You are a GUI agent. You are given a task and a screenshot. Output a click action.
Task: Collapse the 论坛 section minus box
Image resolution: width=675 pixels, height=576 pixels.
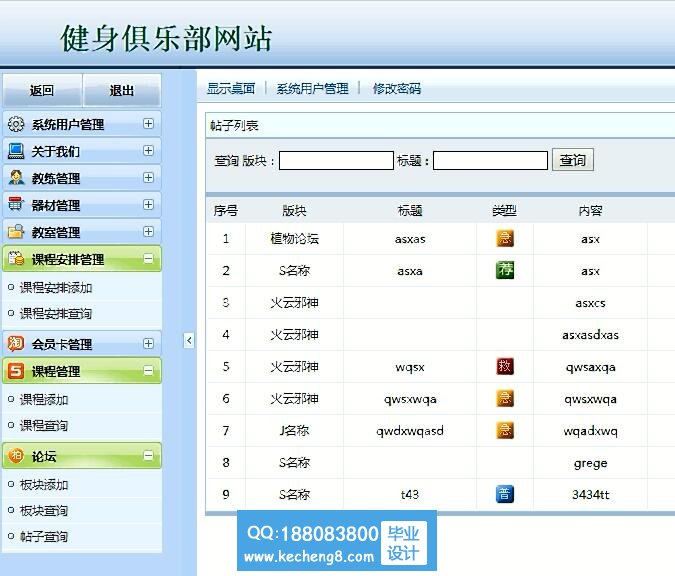point(148,455)
